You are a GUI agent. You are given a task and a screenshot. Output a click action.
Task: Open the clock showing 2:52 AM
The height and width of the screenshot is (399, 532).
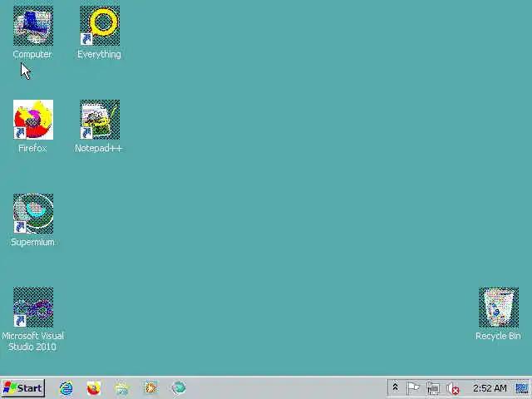tap(490, 388)
